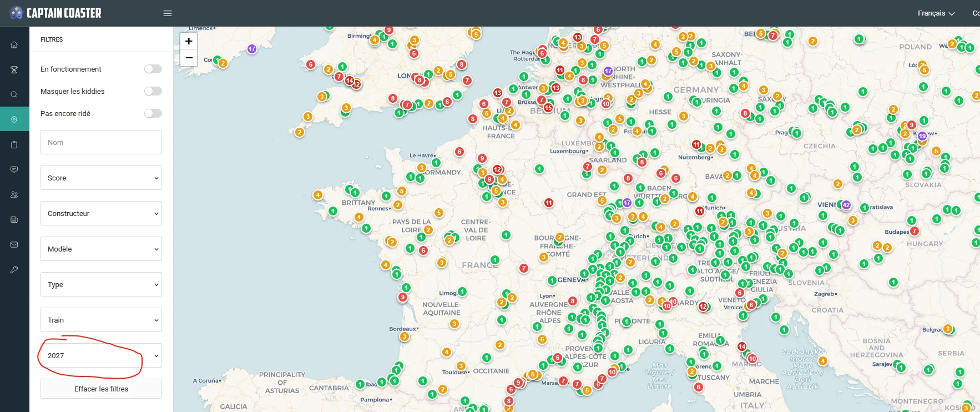Click the search magnifier sidebar icon
The image size is (980, 412).
click(x=14, y=94)
